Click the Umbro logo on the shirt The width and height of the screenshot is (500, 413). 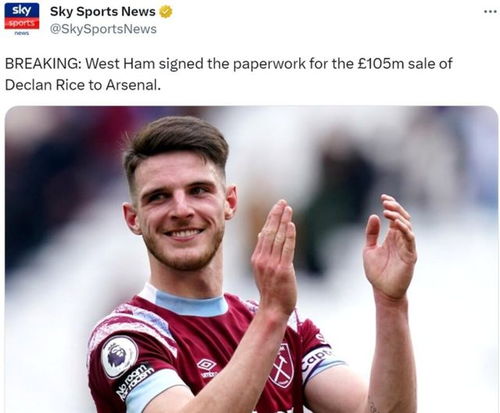tap(207, 366)
